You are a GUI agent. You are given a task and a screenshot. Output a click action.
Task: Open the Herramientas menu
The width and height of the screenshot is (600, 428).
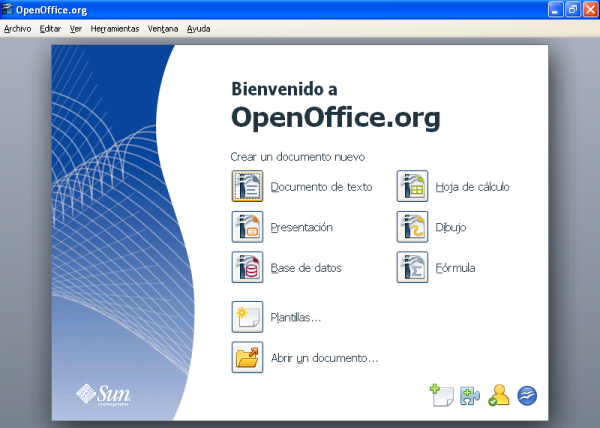[x=114, y=29]
